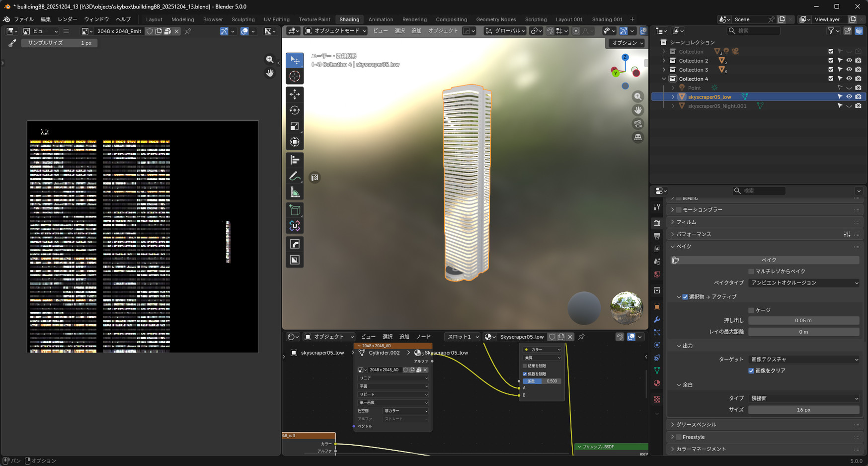Viewport: 868px width, 466px height.
Task: Select the Measure ruler tool
Action: [295, 192]
